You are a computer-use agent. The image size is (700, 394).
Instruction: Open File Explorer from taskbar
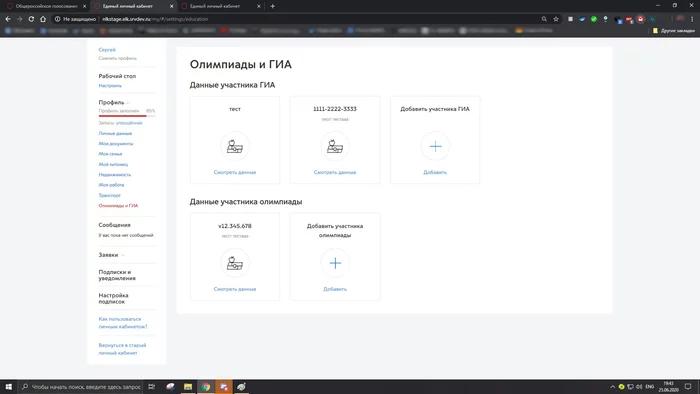[188, 387]
